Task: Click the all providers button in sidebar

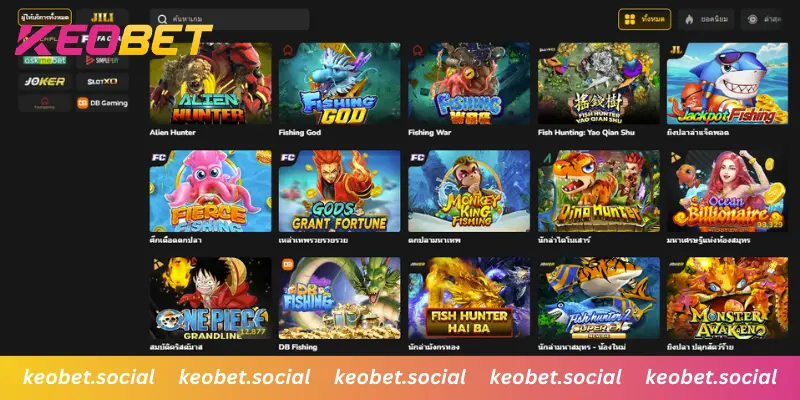Action: click(x=45, y=17)
